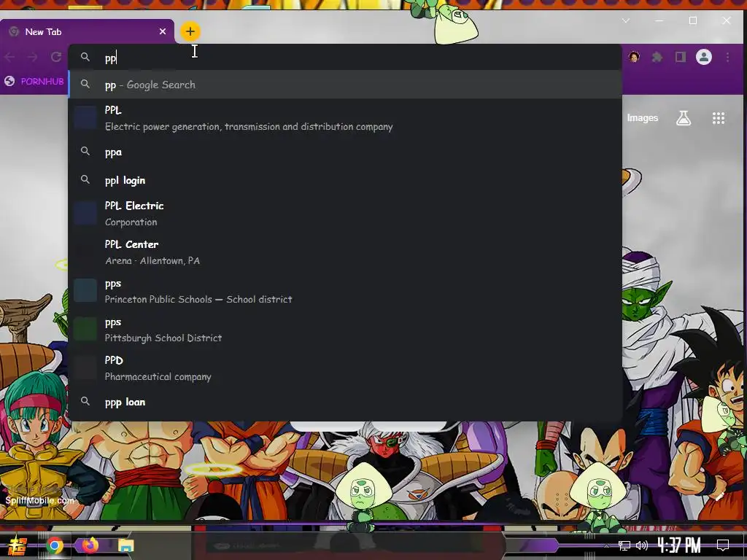Select the 'ppl login' search suggestion
The height and width of the screenshot is (560, 747).
345,181
